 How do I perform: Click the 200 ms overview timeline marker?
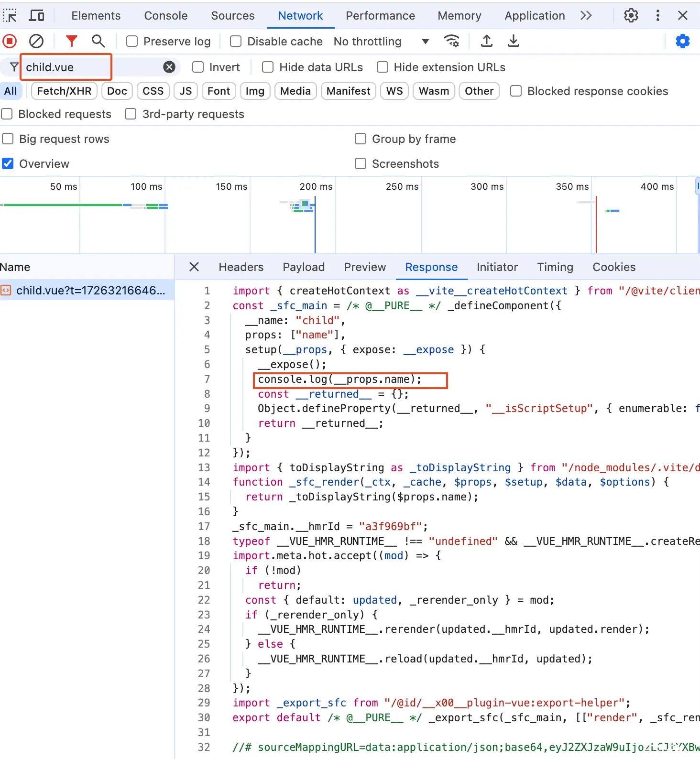tap(316, 186)
